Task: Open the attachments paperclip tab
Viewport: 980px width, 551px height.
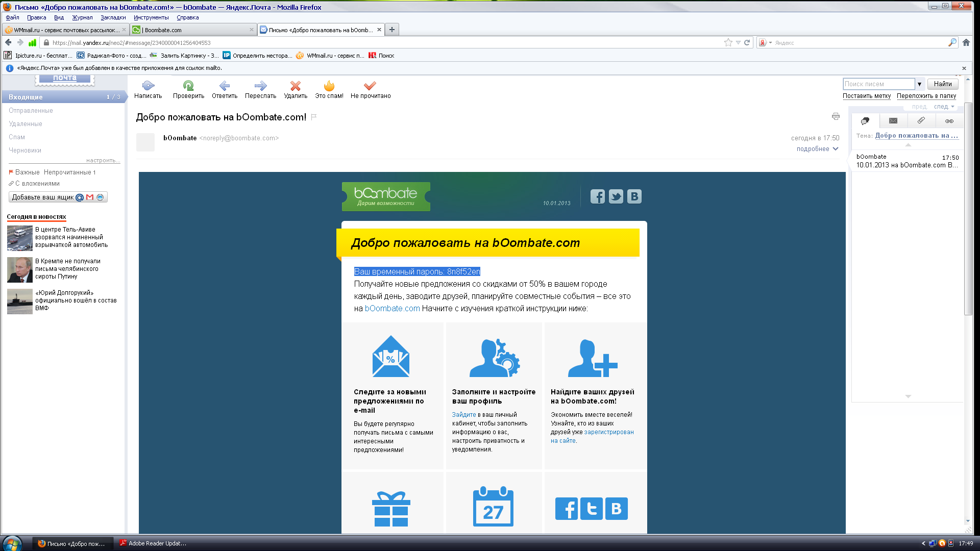Action: pyautogui.click(x=921, y=121)
